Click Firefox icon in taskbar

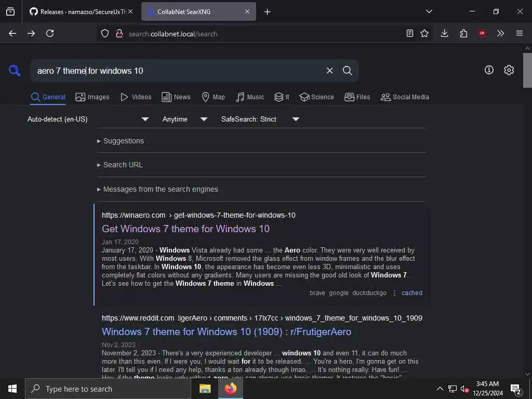[230, 389]
